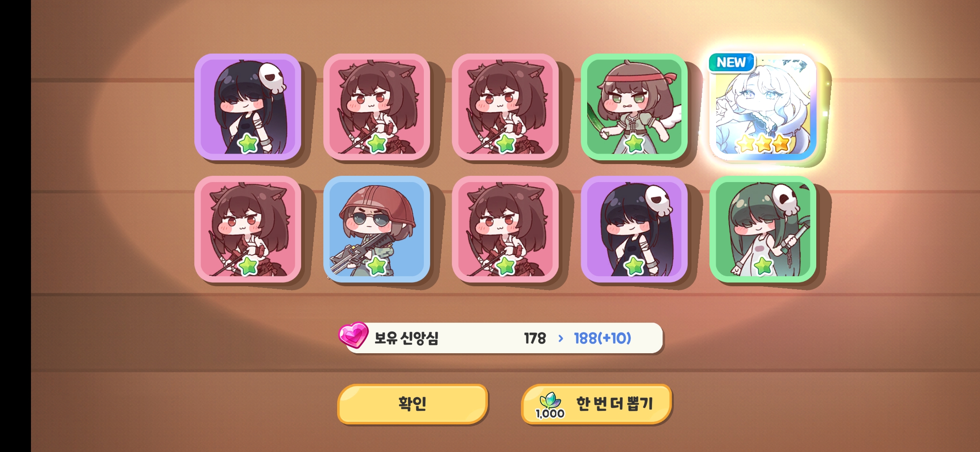Select the bottom-row purple skull-hairpin girl card
The image size is (980, 452).
click(634, 229)
